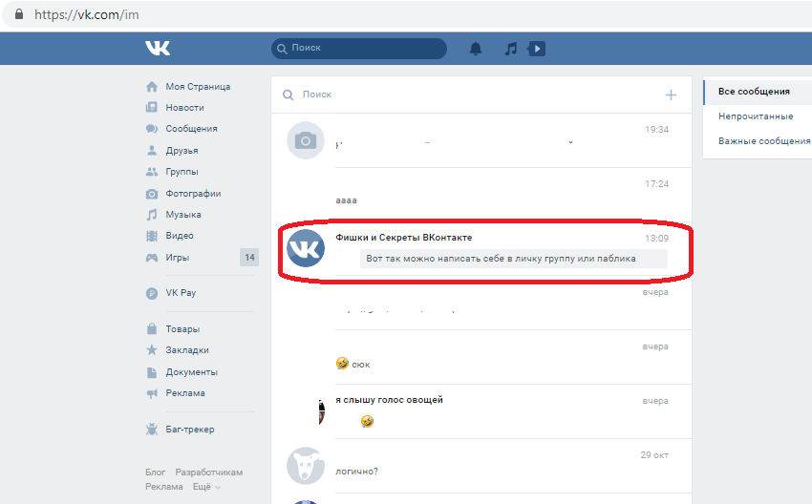Viewport: 812px width, 504px height.
Task: Click the lock icon in address bar
Action: (x=19, y=14)
